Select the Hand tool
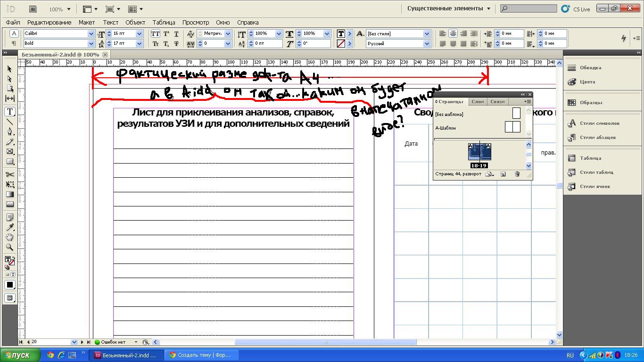This screenshot has width=644, height=362. click(9, 237)
